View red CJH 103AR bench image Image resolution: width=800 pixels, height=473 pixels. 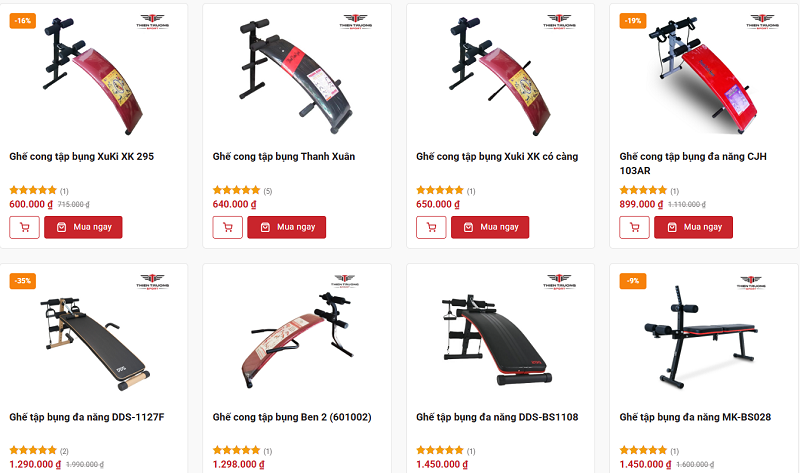pyautogui.click(x=702, y=76)
